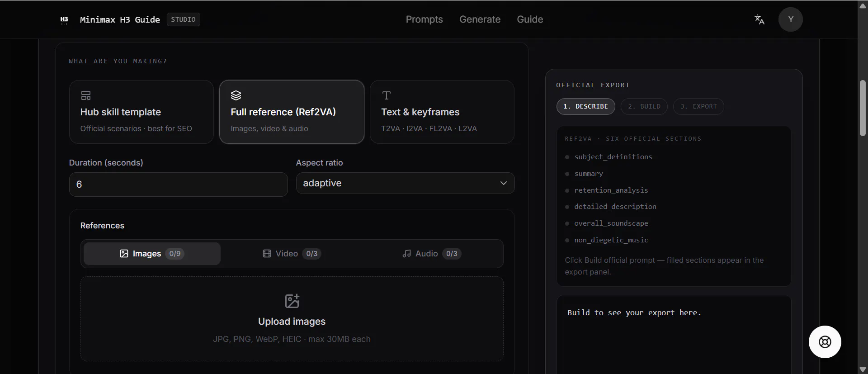Open the Guide nav item
The image size is (868, 374).
(530, 19)
